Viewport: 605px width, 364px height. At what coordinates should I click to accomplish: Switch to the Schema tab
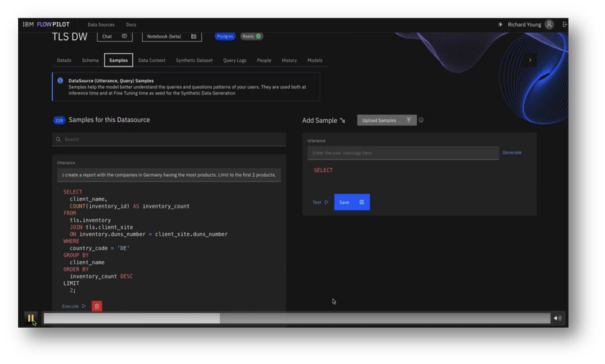(x=90, y=60)
